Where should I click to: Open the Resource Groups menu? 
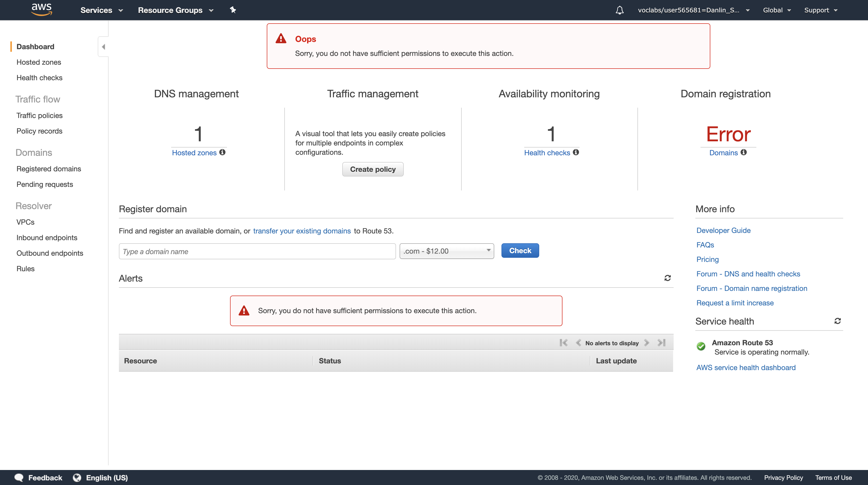click(176, 10)
